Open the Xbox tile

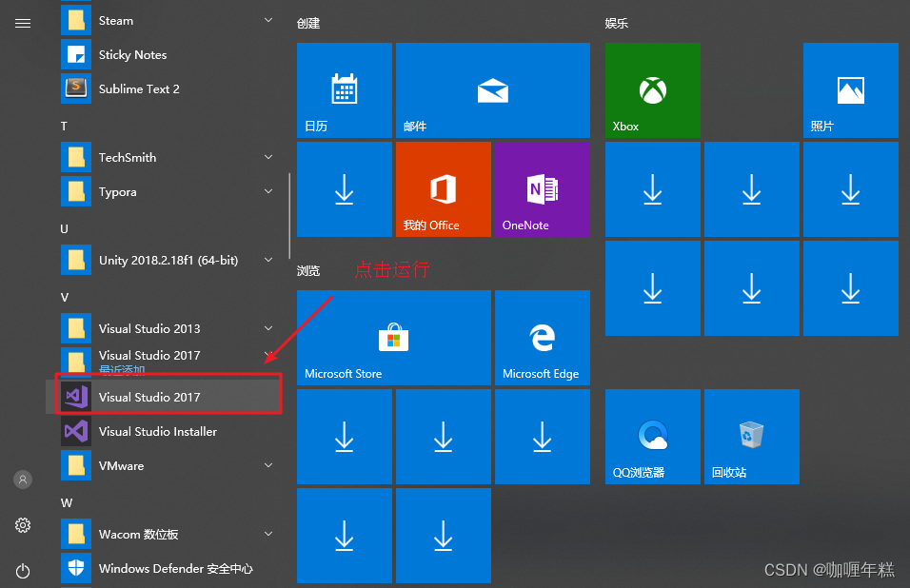652,89
